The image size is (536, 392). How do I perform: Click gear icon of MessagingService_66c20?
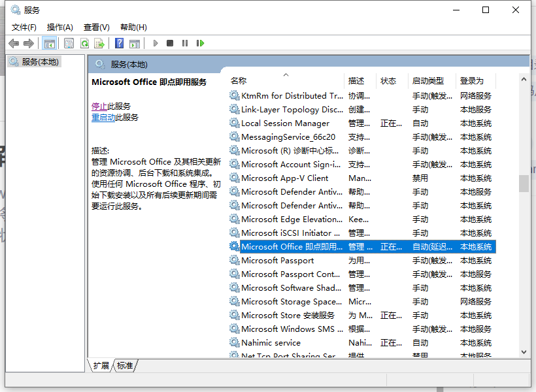(234, 137)
